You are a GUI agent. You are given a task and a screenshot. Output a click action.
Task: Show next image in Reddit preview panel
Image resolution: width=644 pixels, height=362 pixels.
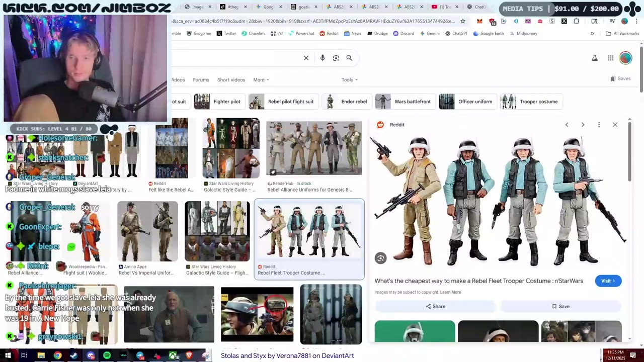[583, 125]
